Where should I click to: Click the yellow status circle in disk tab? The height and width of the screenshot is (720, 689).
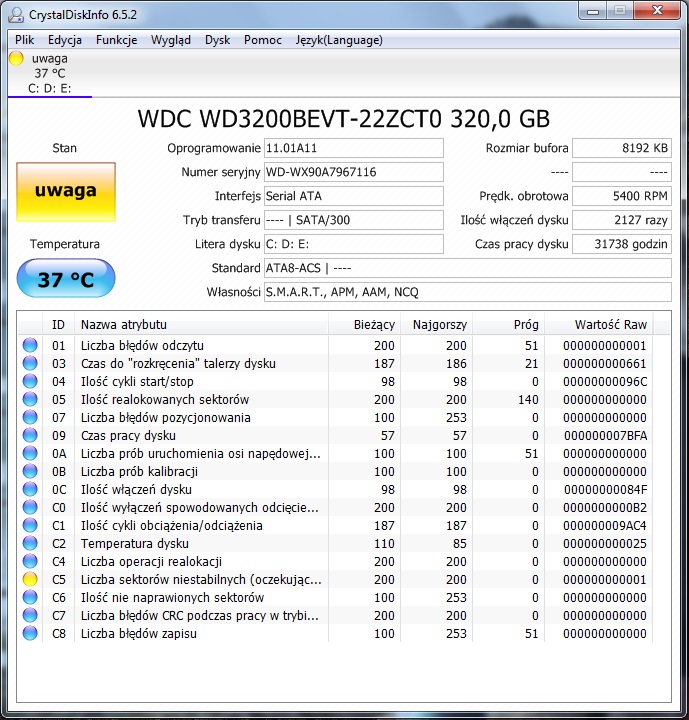16,58
